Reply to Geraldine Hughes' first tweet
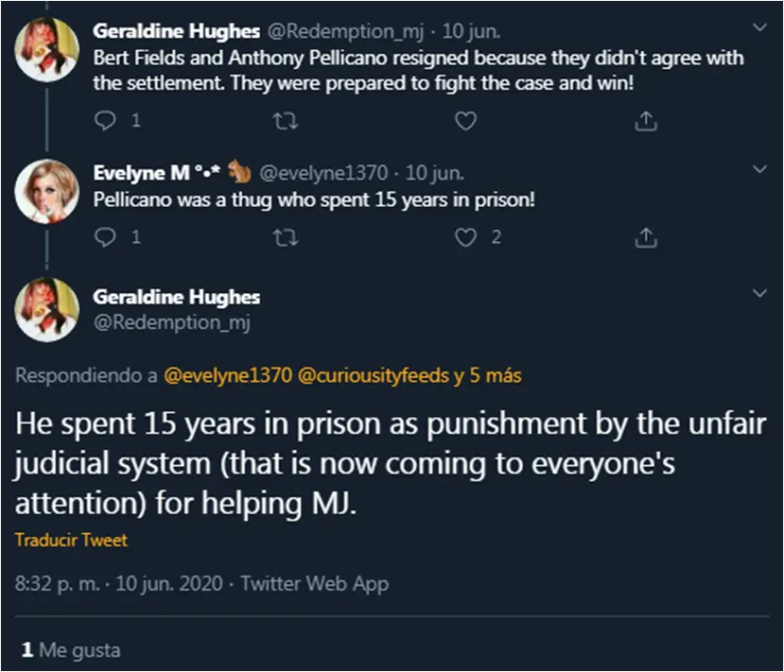 click(x=106, y=121)
